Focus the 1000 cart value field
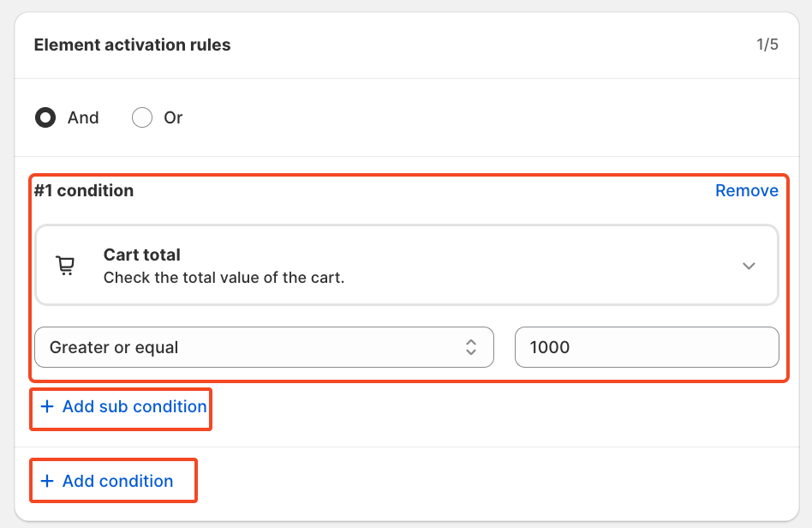 point(646,347)
